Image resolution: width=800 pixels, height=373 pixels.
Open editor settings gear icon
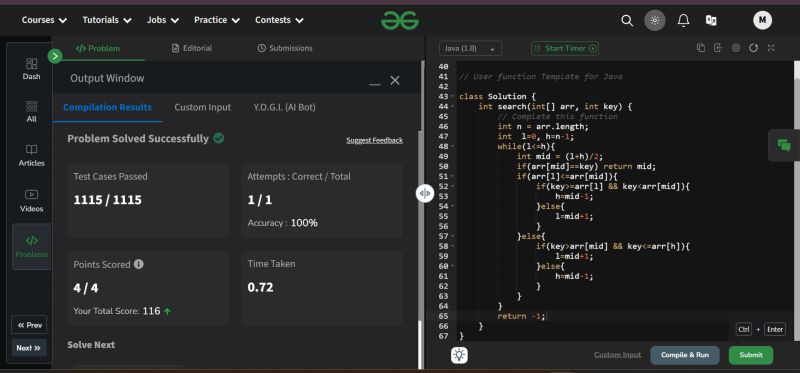tap(736, 48)
